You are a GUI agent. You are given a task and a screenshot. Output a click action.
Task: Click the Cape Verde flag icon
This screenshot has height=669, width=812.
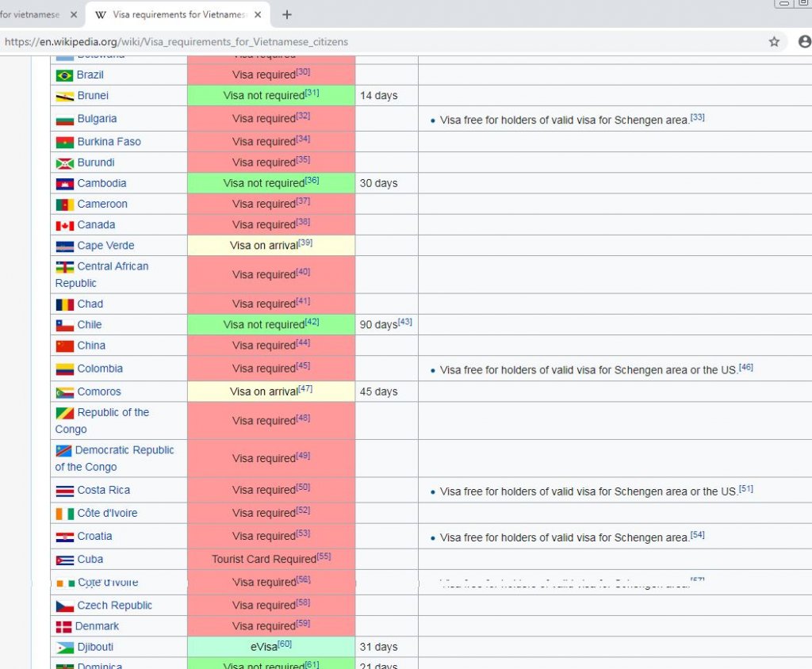[x=65, y=247]
